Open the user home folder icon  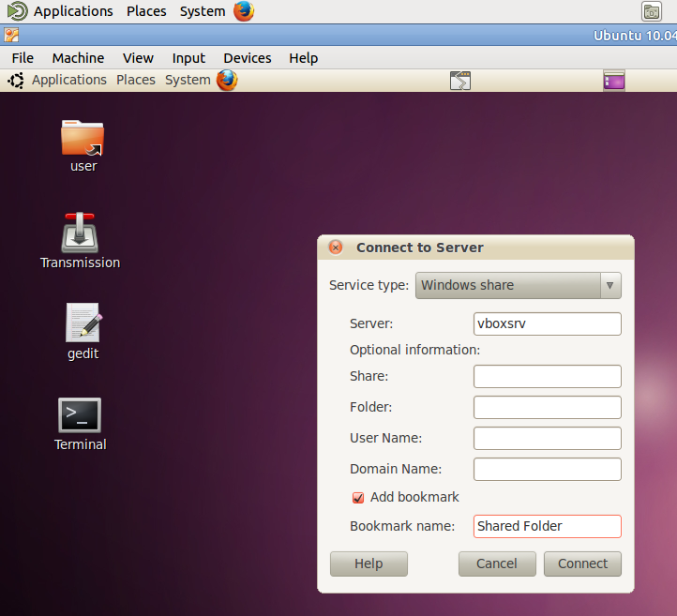click(83, 139)
